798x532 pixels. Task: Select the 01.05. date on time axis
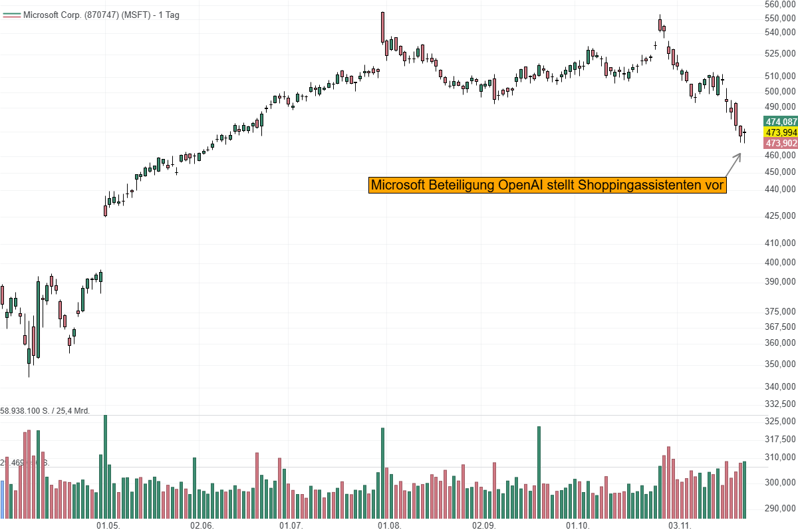tap(108, 525)
